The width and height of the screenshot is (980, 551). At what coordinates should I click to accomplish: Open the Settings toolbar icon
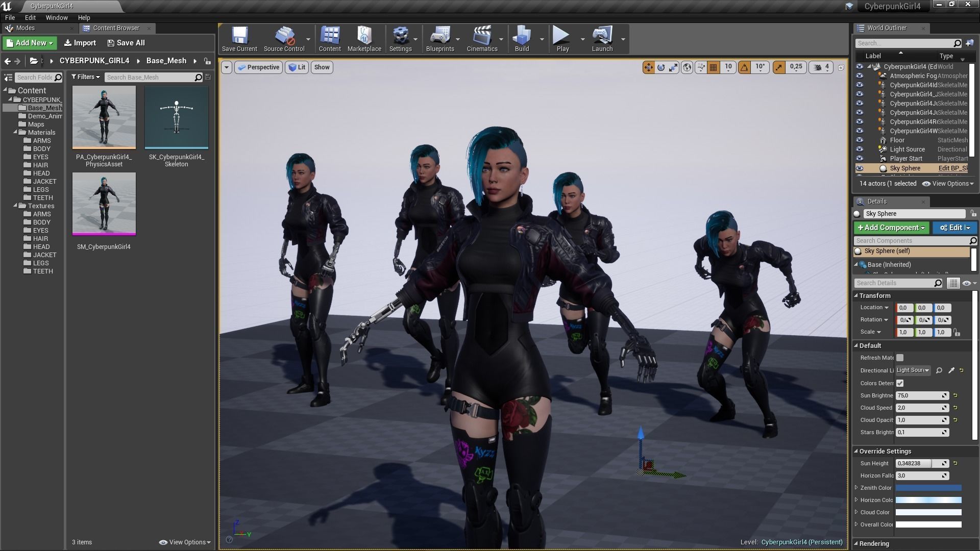(400, 39)
